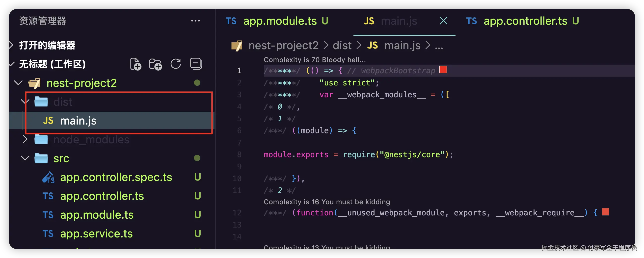Click the red marker on line 1
Screen dimensions: 644x258
tap(443, 70)
